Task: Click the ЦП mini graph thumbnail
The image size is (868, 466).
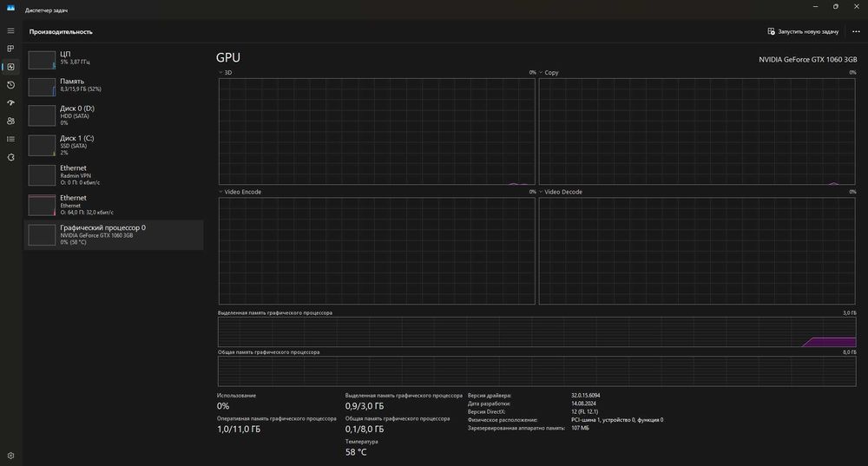Action: (x=42, y=60)
